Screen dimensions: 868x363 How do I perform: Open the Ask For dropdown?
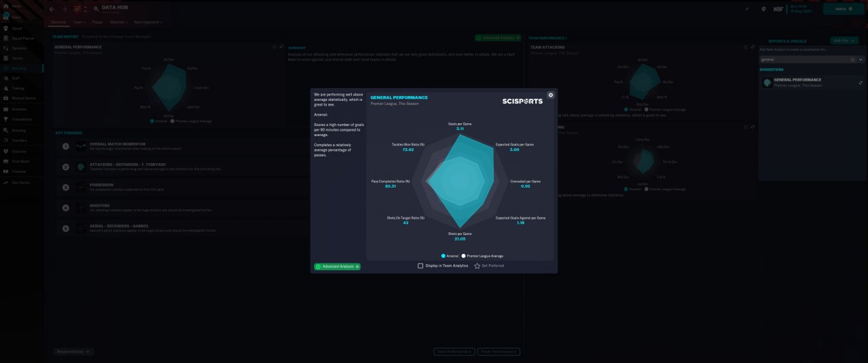[844, 41]
